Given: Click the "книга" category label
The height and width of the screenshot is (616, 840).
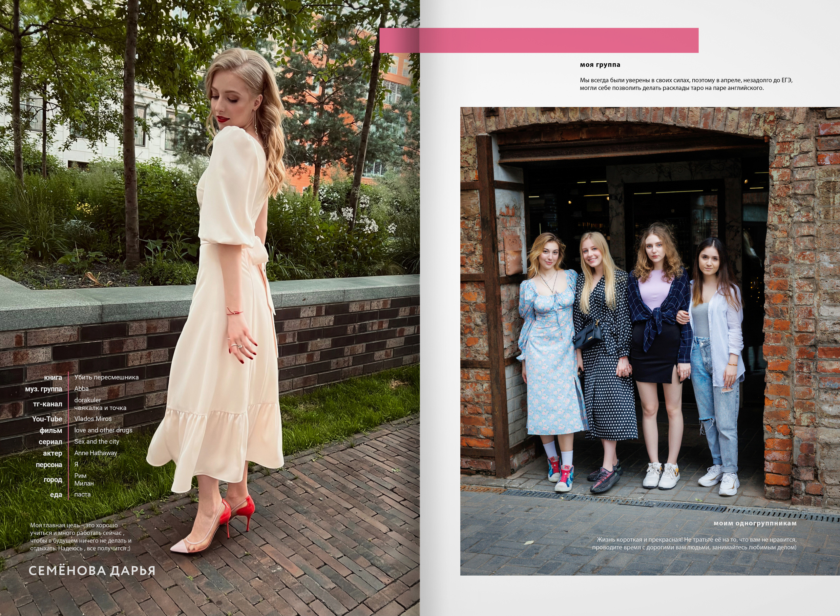Looking at the screenshot, I should 53,377.
